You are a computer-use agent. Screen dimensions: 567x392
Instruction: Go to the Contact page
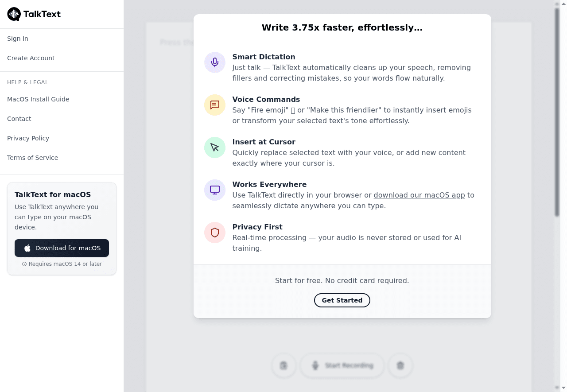click(19, 119)
